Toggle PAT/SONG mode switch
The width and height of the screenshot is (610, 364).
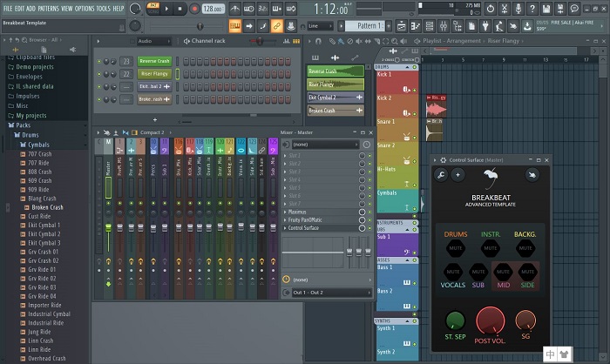pyautogui.click(x=153, y=9)
